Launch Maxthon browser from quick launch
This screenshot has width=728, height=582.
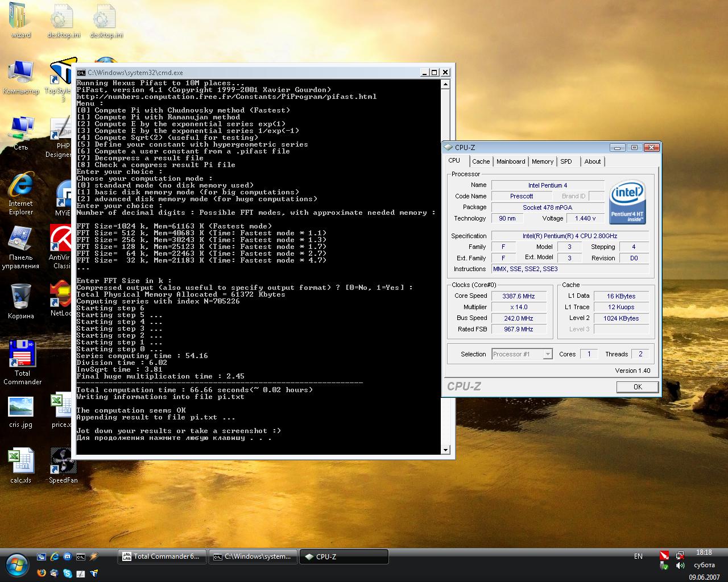(x=68, y=557)
